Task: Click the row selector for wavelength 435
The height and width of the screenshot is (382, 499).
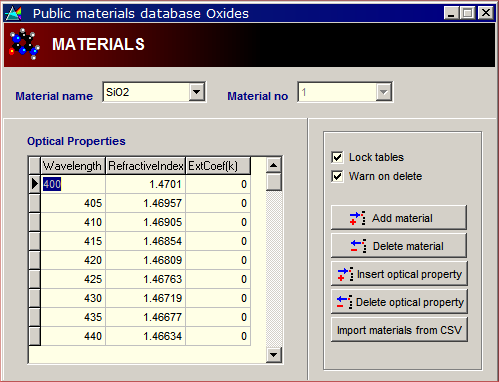Action: coord(34,317)
